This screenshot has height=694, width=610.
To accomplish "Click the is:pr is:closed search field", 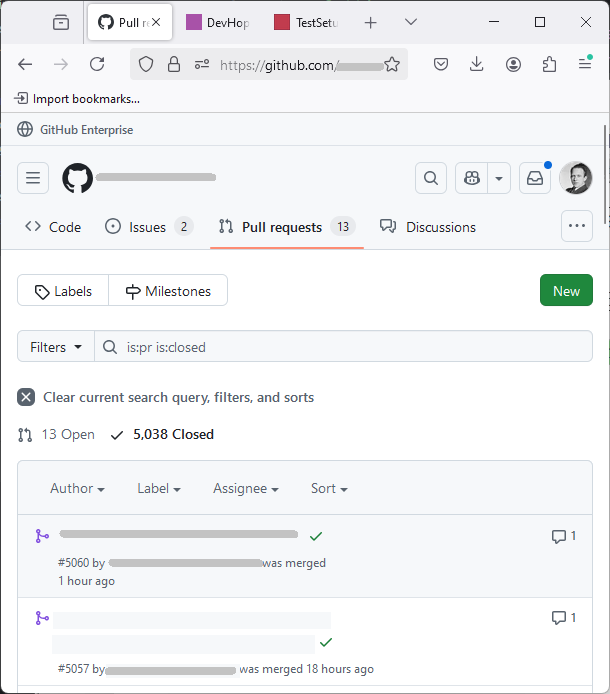I will coord(344,347).
